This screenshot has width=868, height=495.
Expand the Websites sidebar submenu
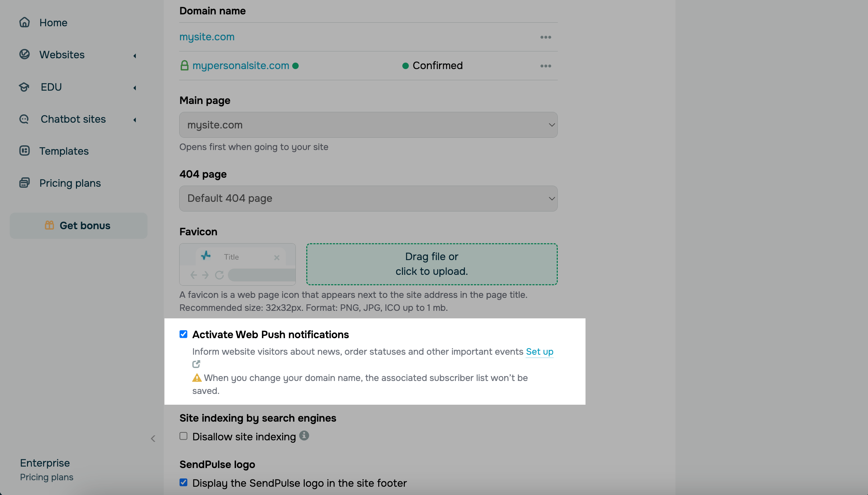[x=135, y=55]
